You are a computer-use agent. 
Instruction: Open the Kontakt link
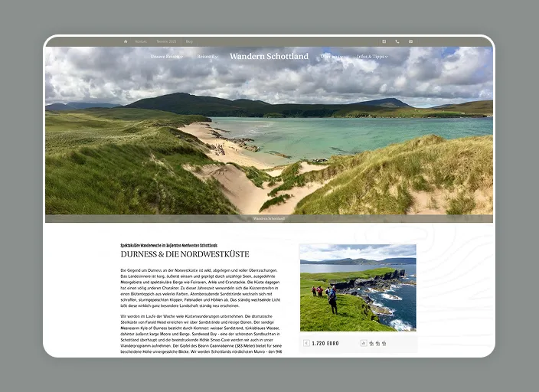(141, 41)
